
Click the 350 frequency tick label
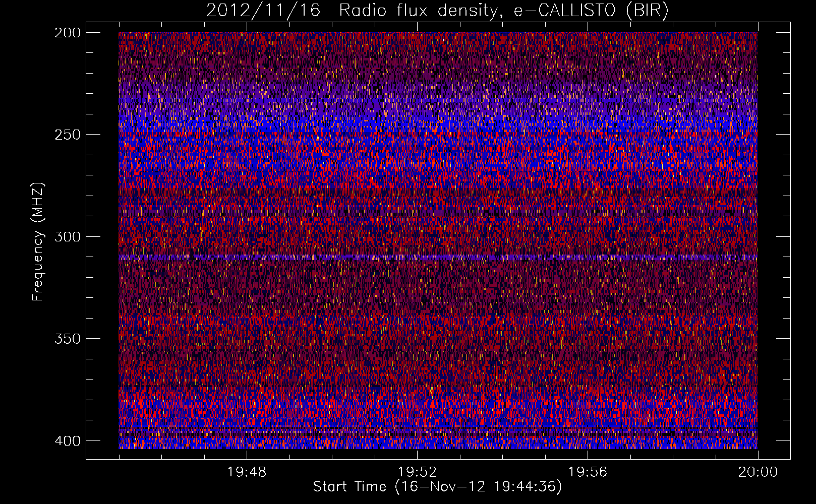pos(67,339)
